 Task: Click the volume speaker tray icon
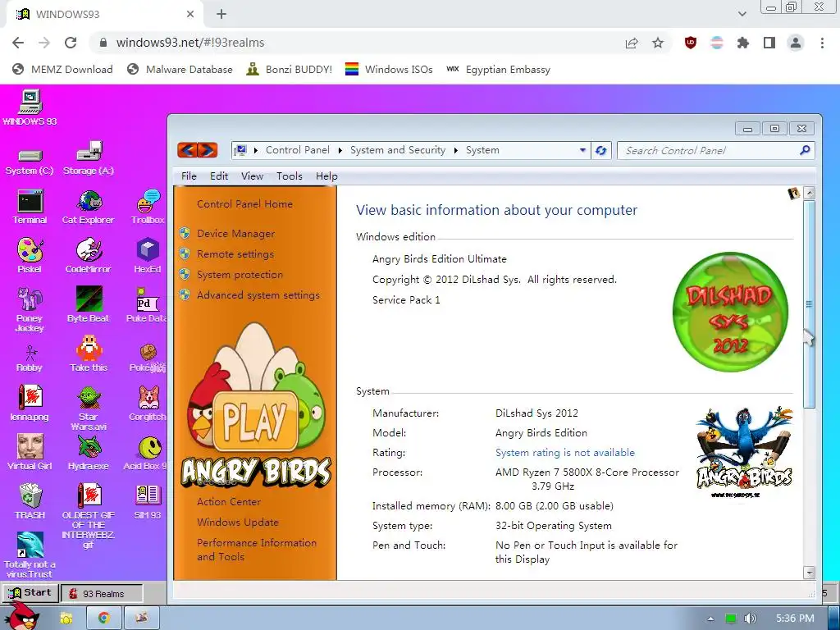(750, 619)
